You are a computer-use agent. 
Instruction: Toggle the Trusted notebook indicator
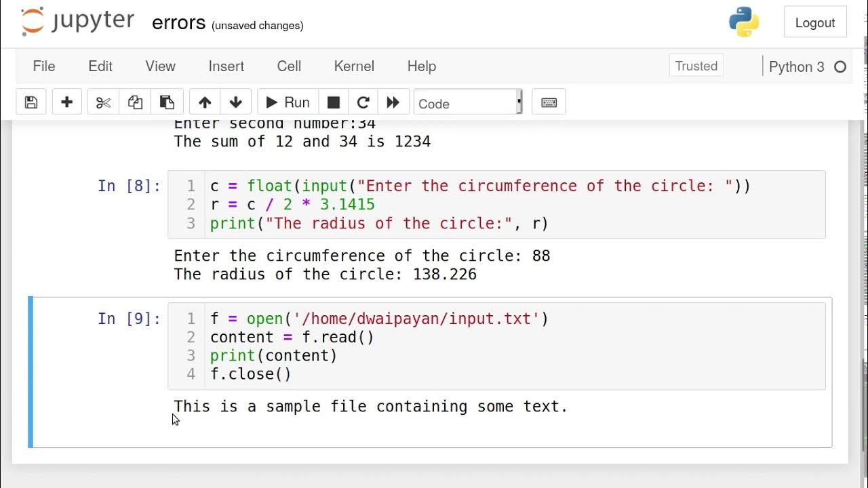click(x=696, y=66)
